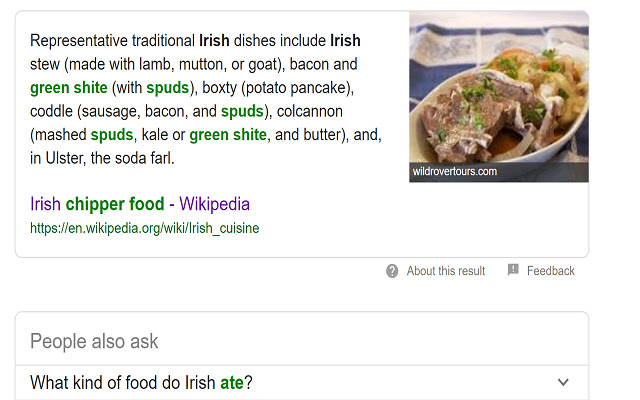This screenshot has width=640, height=400.
Task: Click the green "spuds" after "mashed"
Action: click(x=113, y=134)
